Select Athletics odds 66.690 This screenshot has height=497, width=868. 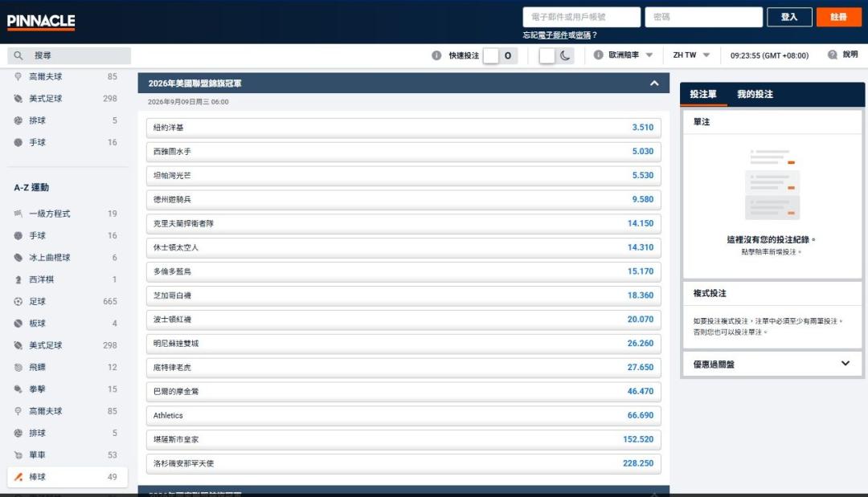coord(403,415)
